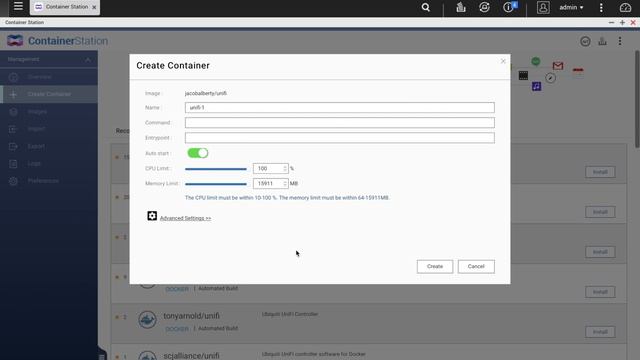Click the Memory Limit MB stepper
This screenshot has height=360, width=640.
point(285,184)
